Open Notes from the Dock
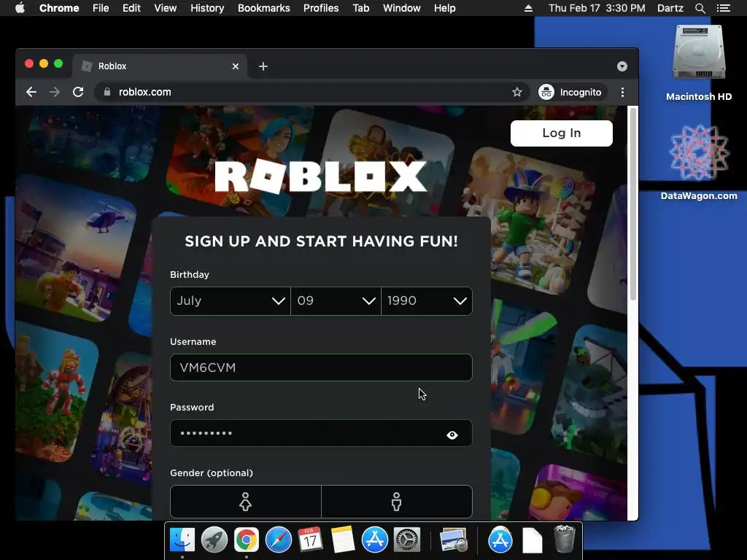Screen dimensions: 747x560 (x=343, y=540)
